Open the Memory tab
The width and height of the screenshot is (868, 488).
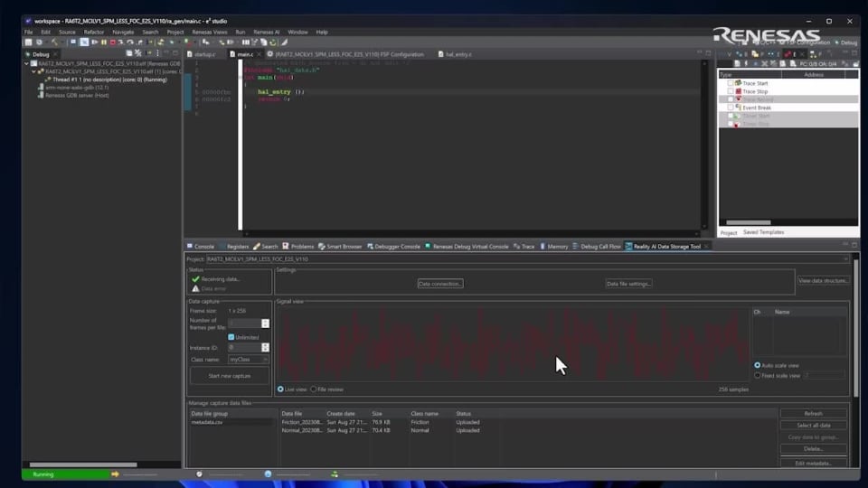point(554,247)
